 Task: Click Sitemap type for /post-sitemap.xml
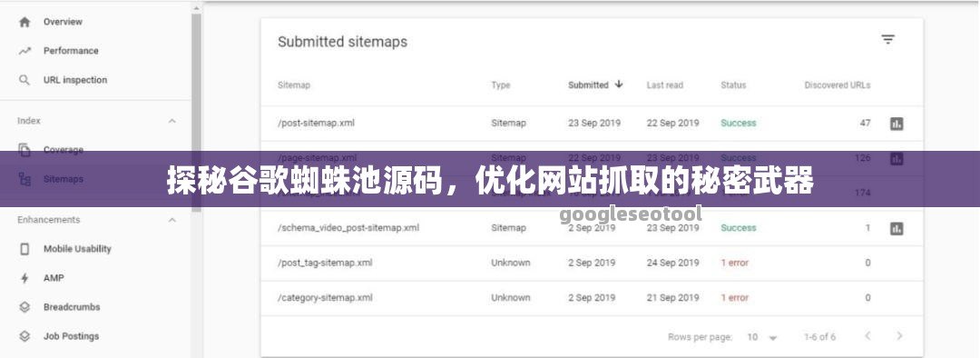point(509,124)
